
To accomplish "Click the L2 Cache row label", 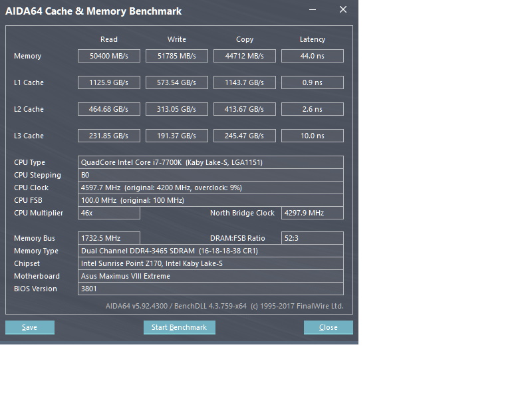I will pos(29,109).
